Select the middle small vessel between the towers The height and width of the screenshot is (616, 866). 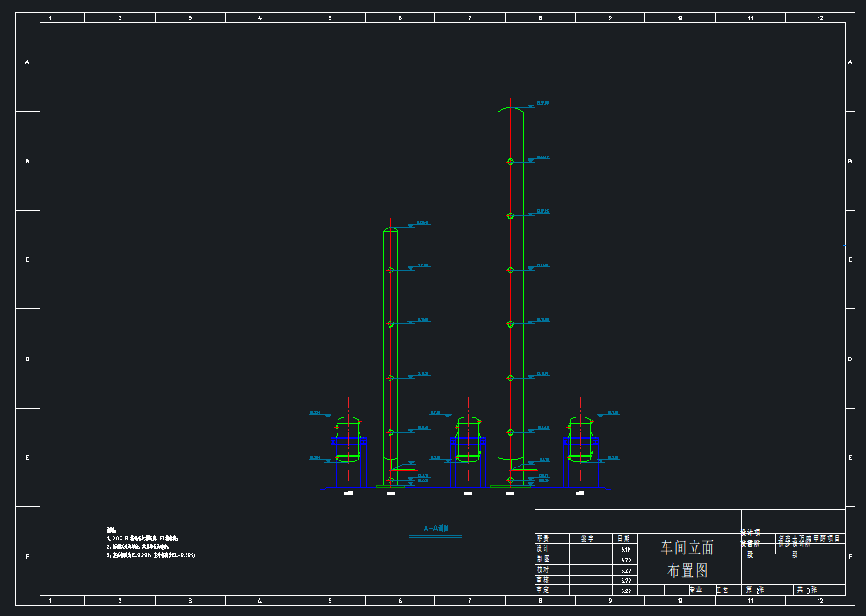coord(469,440)
